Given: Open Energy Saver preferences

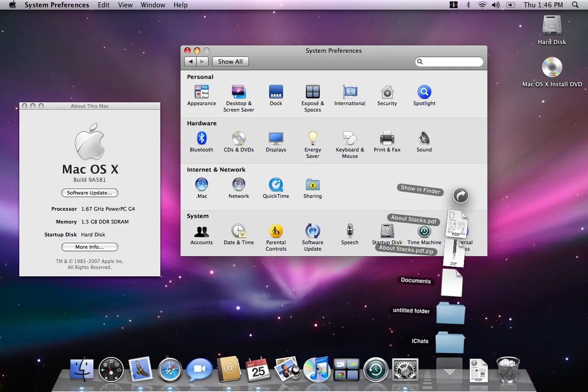Looking at the screenshot, I should click(x=313, y=145).
